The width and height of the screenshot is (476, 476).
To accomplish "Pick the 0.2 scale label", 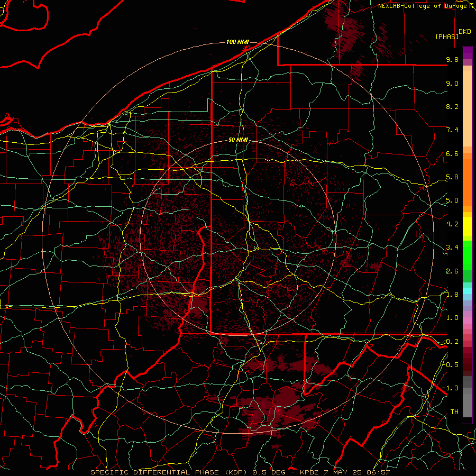I will 452,342.
